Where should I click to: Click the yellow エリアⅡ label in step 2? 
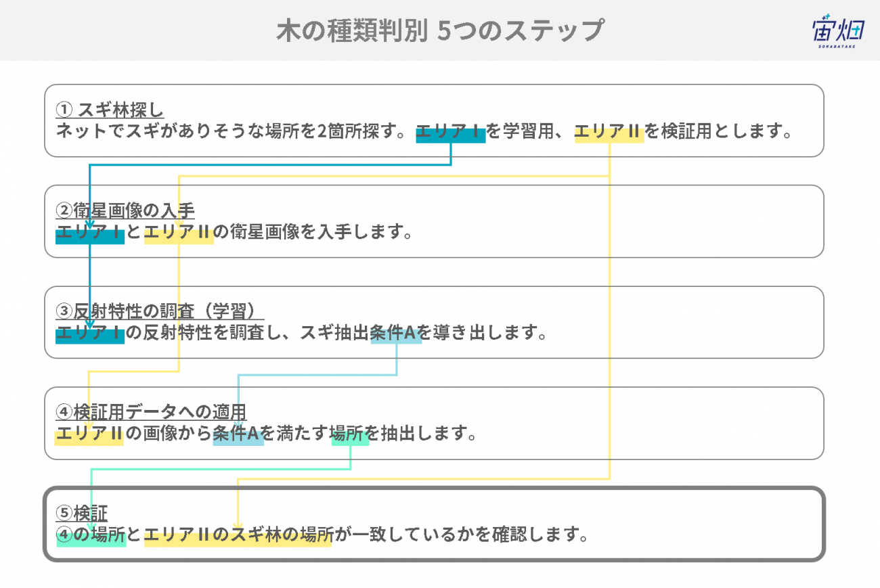pyautogui.click(x=179, y=233)
